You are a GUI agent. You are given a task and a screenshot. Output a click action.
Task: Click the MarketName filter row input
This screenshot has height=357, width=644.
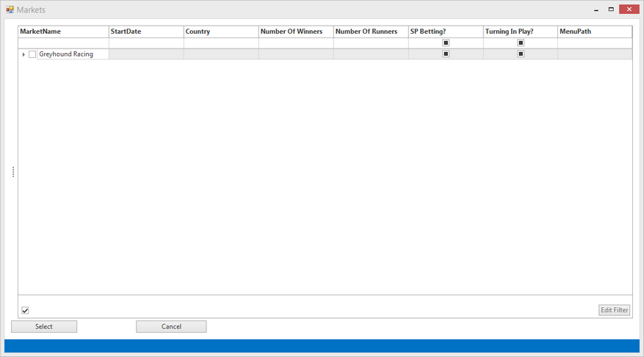pyautogui.click(x=64, y=43)
